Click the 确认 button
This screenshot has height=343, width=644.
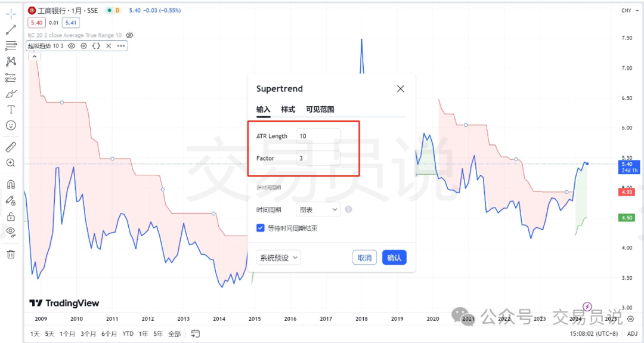click(x=394, y=258)
